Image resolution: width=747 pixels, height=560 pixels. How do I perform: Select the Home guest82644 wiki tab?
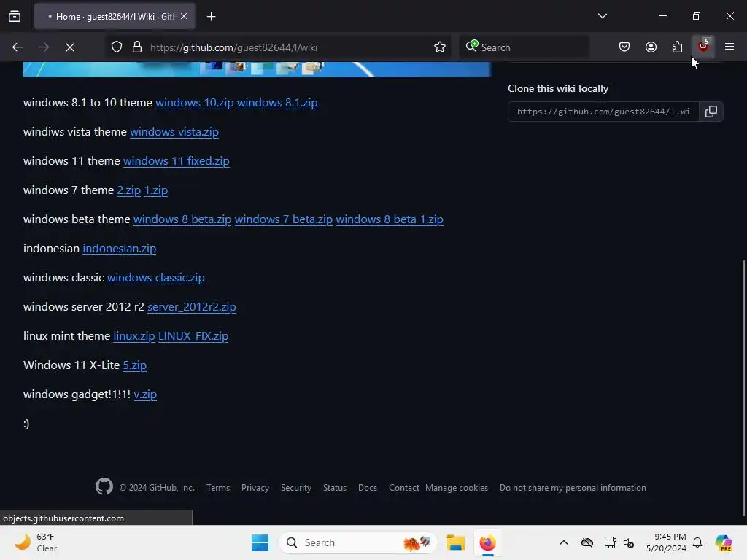point(115,17)
